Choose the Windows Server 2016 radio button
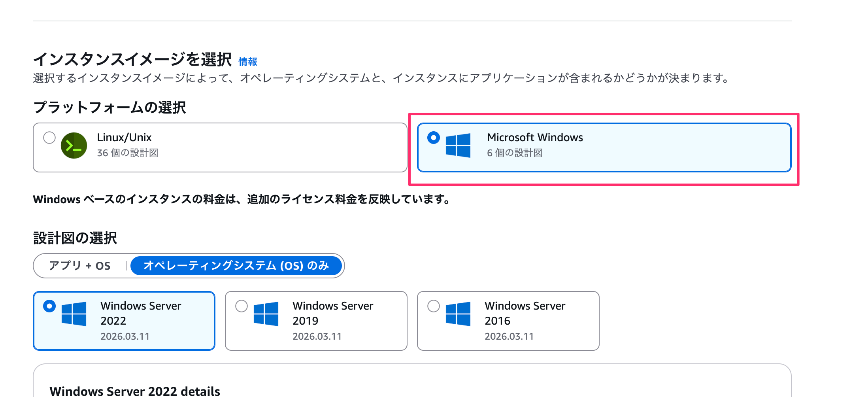Image resolution: width=868 pixels, height=397 pixels. 434,306
